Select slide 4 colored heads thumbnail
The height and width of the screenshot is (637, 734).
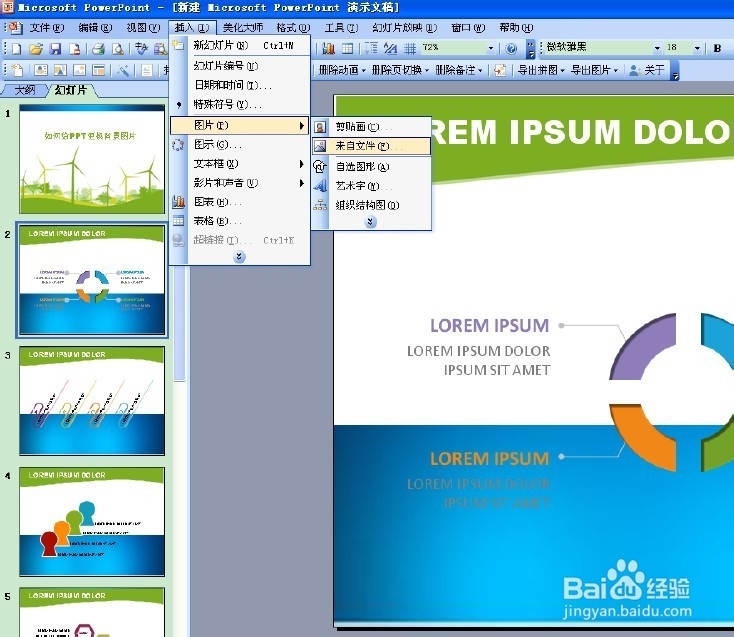92,521
